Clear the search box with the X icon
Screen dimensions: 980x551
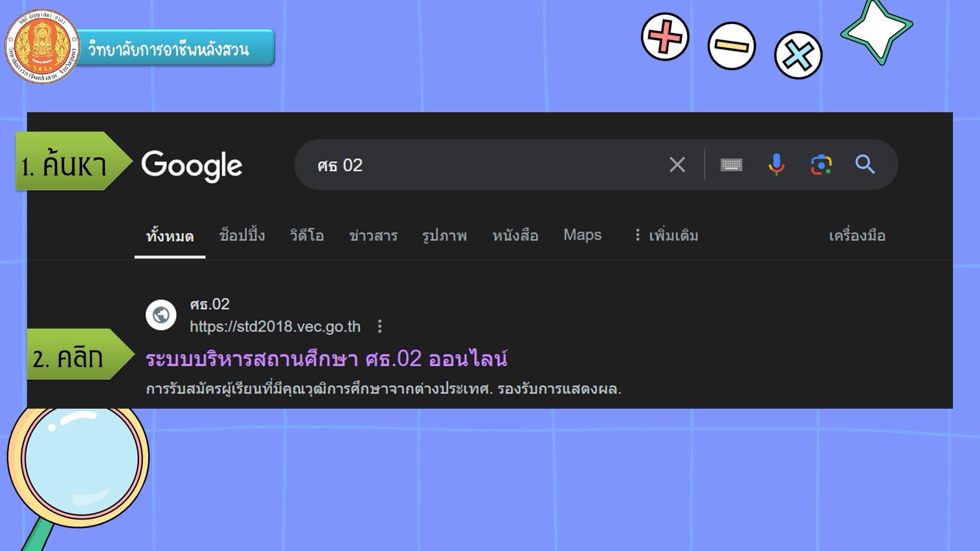point(677,165)
